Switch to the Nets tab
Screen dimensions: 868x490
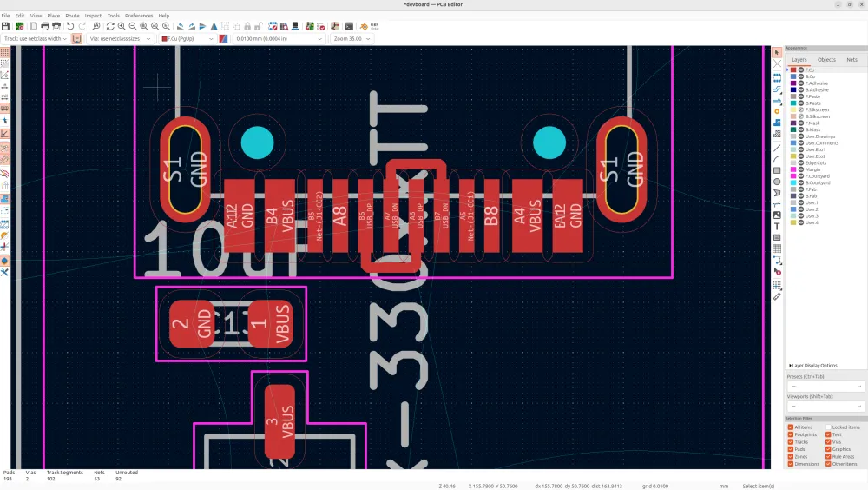click(852, 60)
